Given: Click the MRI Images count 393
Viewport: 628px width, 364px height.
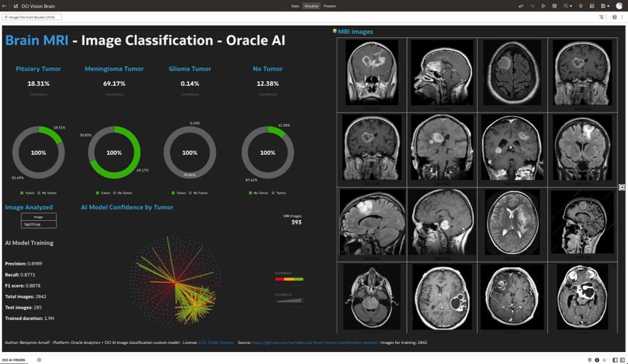Looking at the screenshot, I should [296, 222].
